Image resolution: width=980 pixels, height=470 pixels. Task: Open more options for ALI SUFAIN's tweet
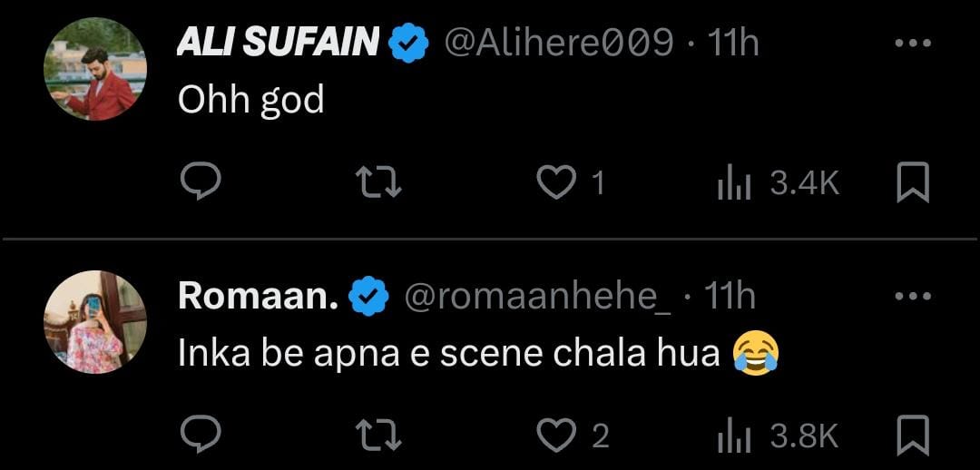(912, 44)
